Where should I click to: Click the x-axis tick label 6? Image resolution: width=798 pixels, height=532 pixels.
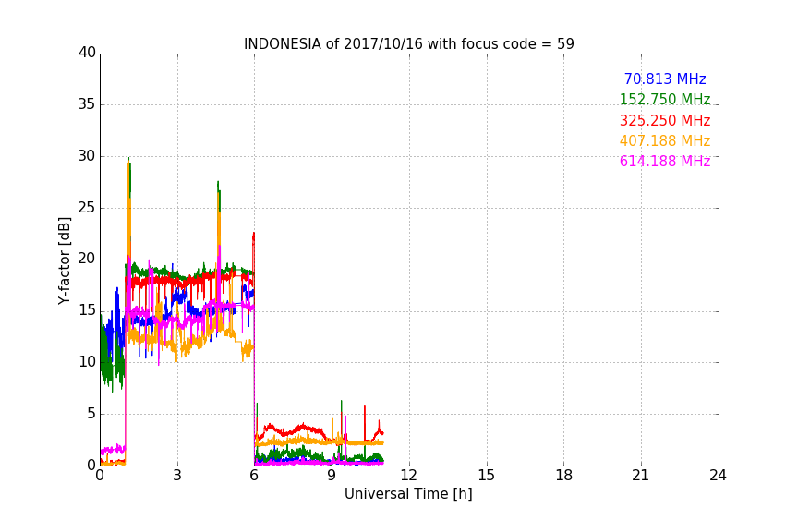coord(255,476)
